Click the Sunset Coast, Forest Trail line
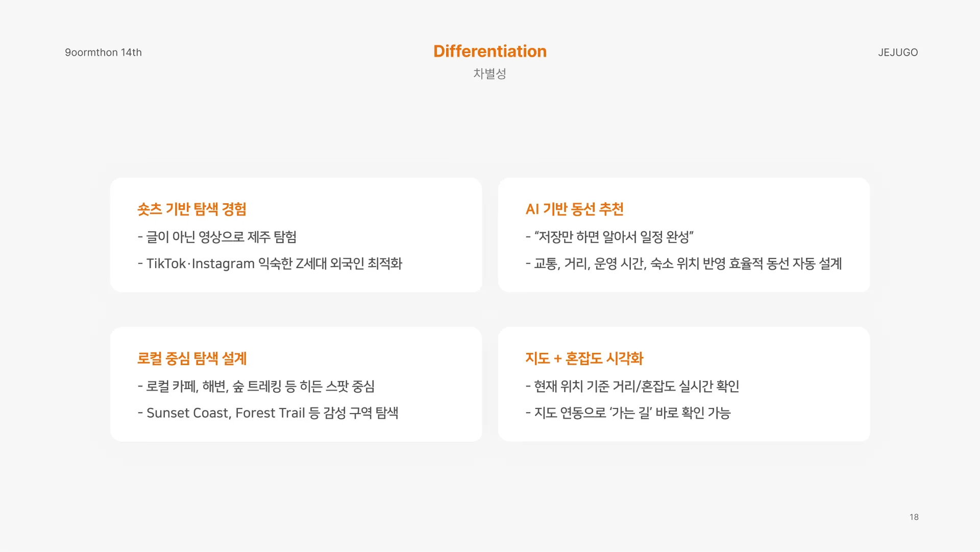Viewport: 980px width, 552px height. [268, 413]
